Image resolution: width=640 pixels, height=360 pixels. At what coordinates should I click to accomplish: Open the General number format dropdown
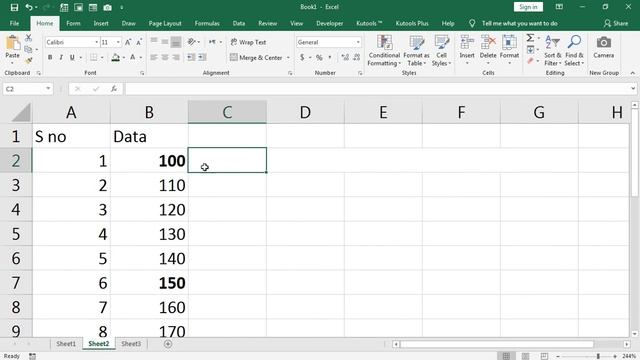(x=358, y=42)
